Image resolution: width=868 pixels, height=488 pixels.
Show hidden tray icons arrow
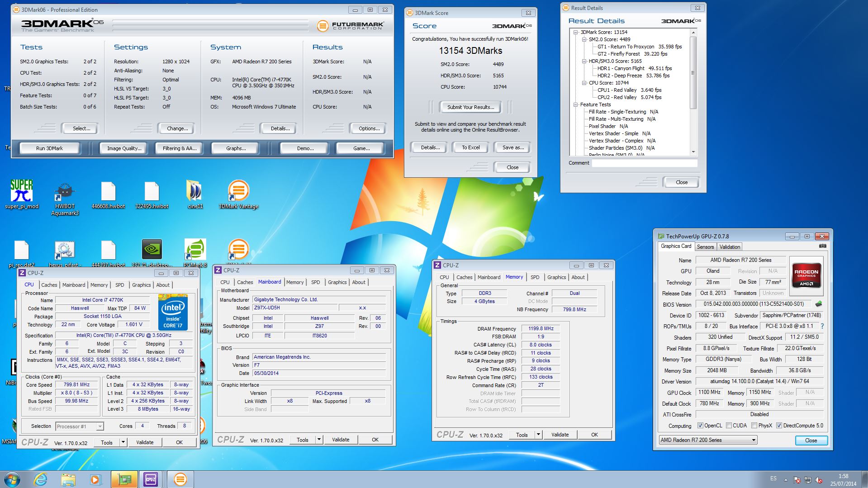coord(786,480)
